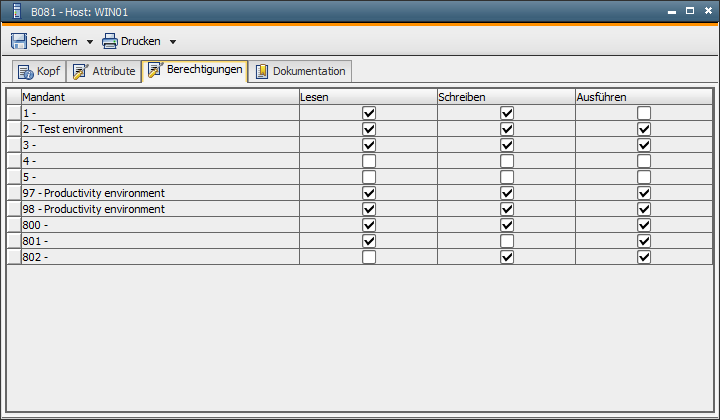
Task: Minimize the B081 host window
Action: (x=672, y=12)
